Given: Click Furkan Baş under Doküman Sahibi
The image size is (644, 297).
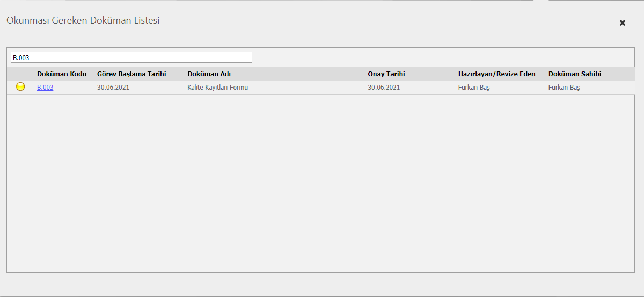Looking at the screenshot, I should (564, 88).
